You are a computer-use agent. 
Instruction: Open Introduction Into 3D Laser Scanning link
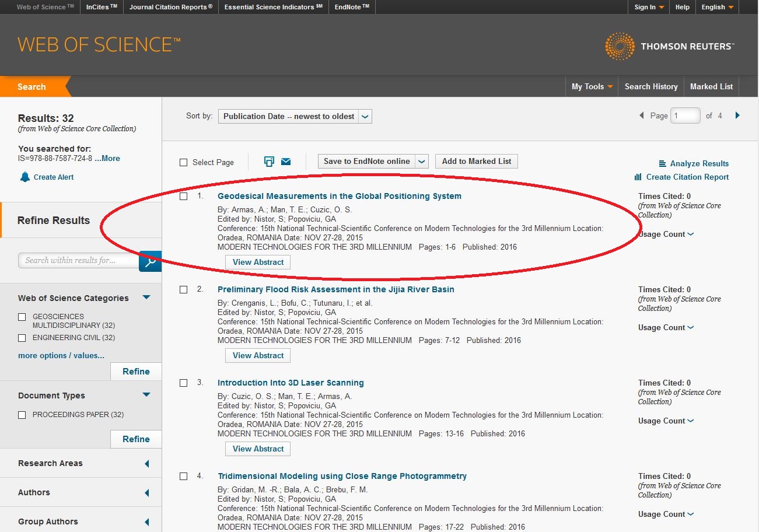(291, 383)
